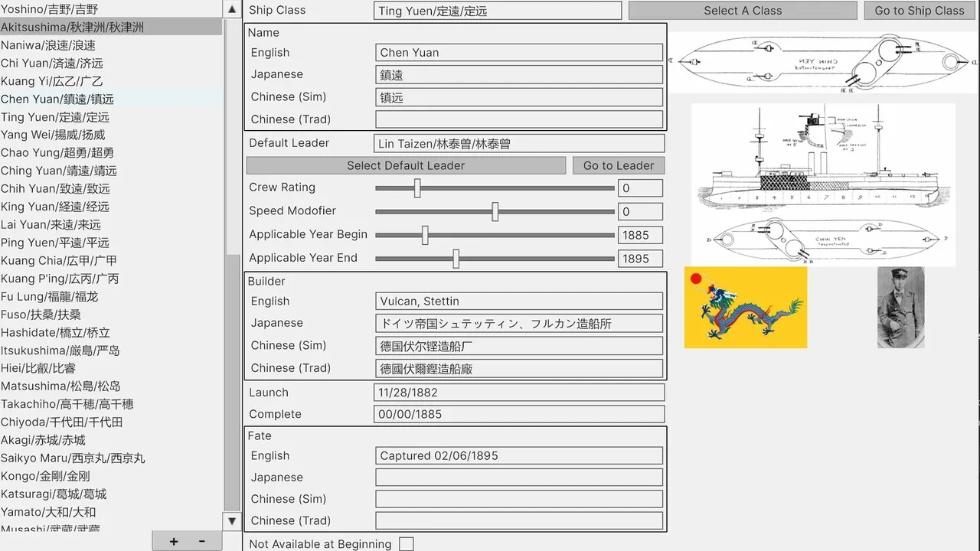Click the empty Fate Japanese field

coord(519,478)
